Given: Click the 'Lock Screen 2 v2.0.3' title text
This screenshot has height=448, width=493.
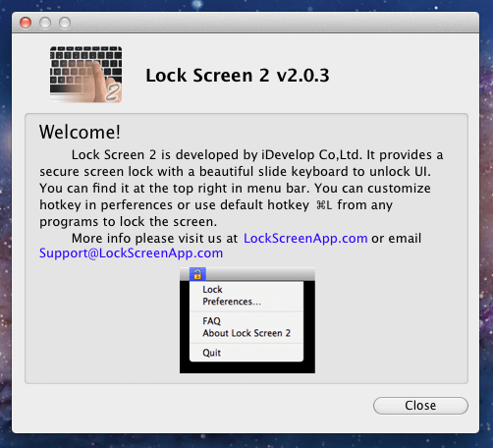Looking at the screenshot, I should tap(238, 76).
